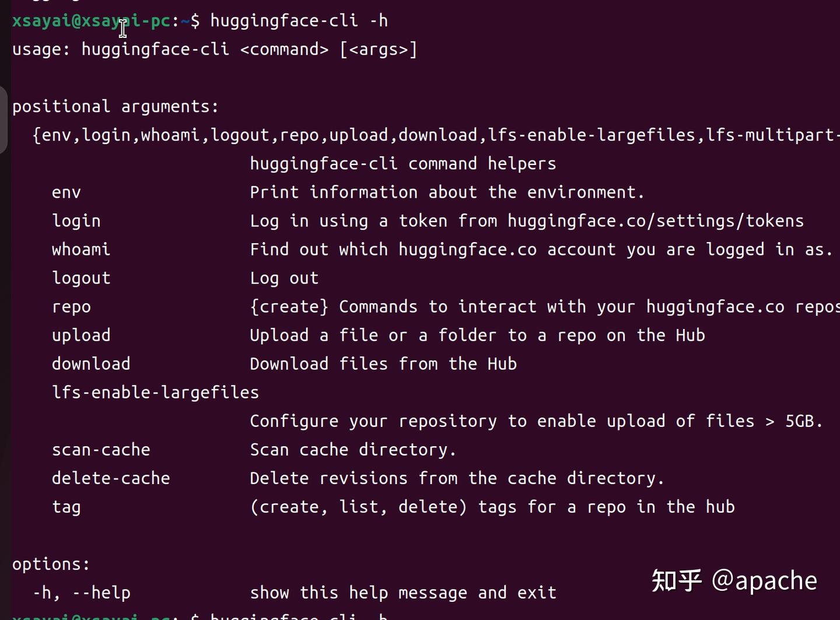Viewport: 840px width, 620px height.
Task: Click the "options:" heading
Action: (x=51, y=564)
